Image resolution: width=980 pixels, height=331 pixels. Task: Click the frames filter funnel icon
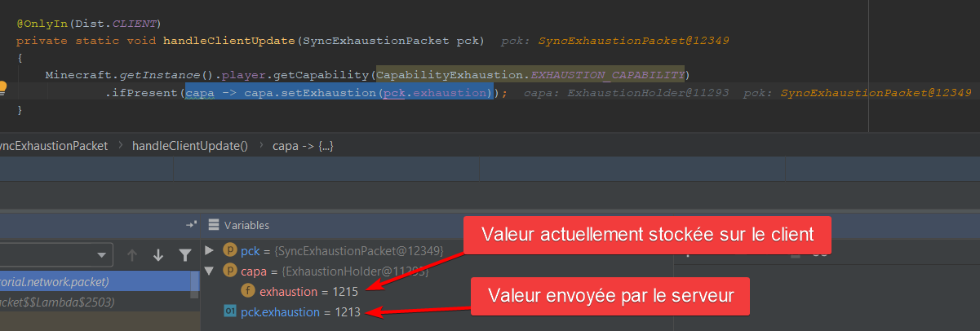(185, 255)
